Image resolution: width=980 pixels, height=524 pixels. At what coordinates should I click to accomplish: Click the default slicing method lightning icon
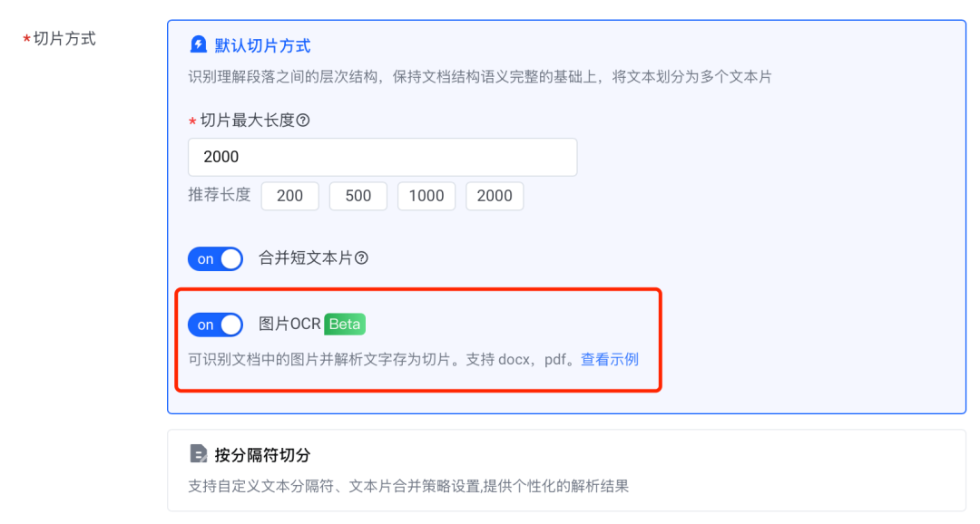198,45
